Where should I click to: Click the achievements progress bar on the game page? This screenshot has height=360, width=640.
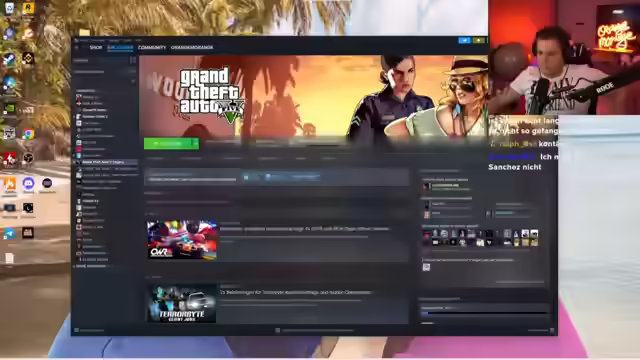coord(484,313)
